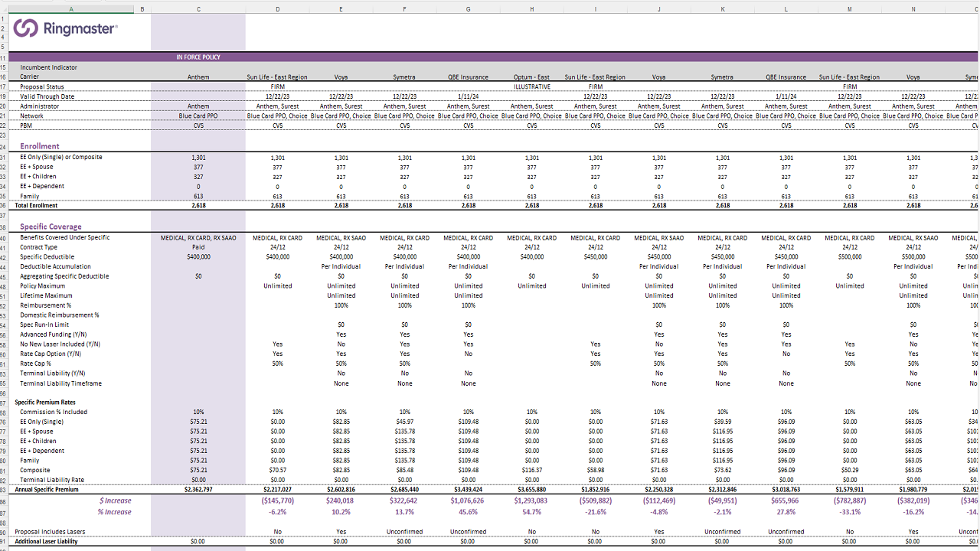Select the Lifetime Maximum row label
This screenshot has width=980, height=551.
click(x=46, y=295)
